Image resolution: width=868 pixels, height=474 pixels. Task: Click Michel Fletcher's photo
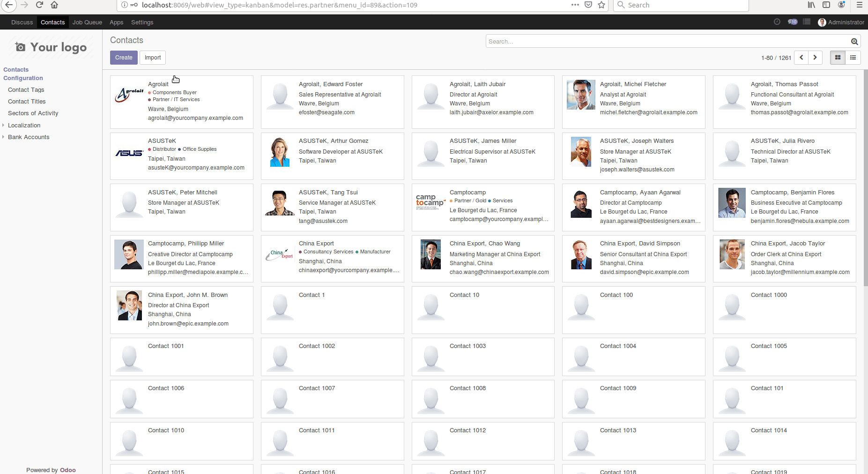tap(581, 95)
